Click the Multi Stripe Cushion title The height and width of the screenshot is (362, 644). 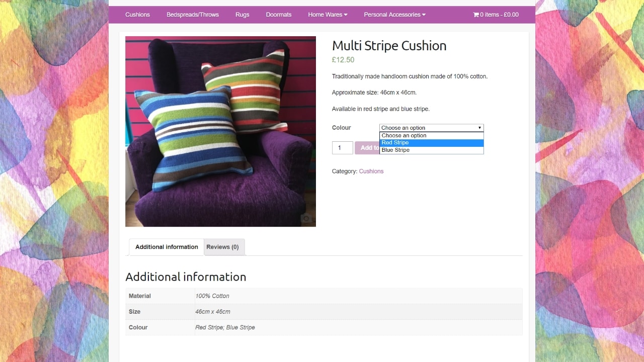[x=389, y=46]
